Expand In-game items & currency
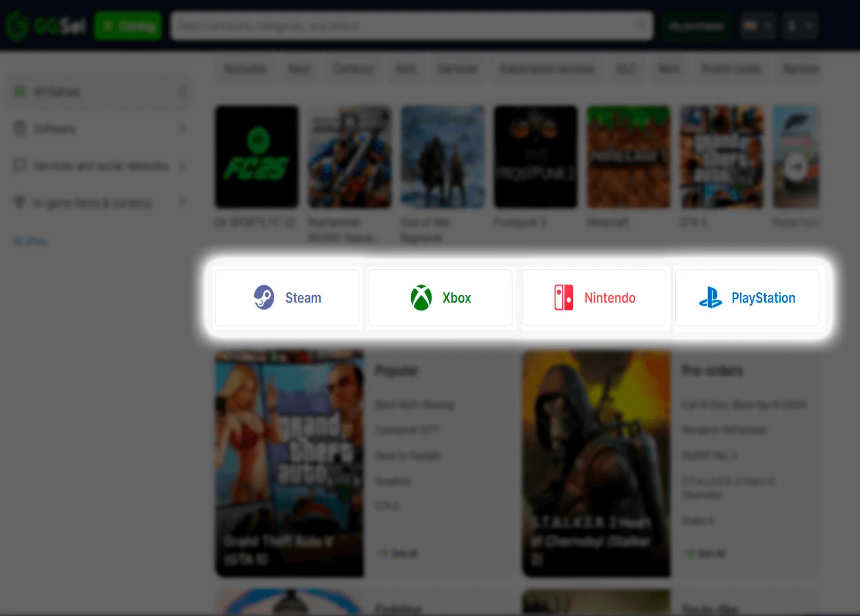This screenshot has height=616, width=860. (x=99, y=203)
